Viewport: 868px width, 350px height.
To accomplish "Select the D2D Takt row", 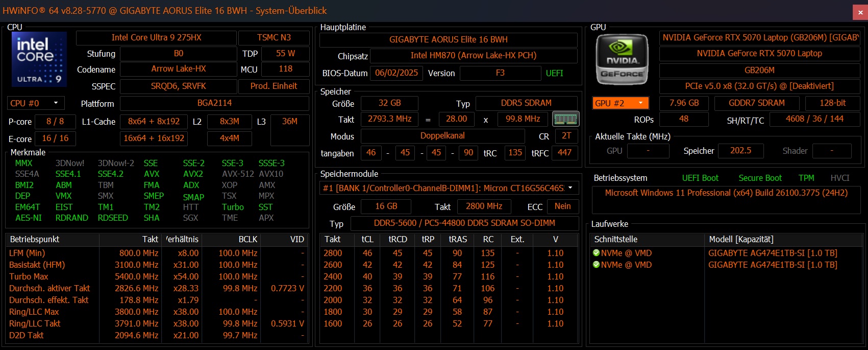I will click(158, 335).
